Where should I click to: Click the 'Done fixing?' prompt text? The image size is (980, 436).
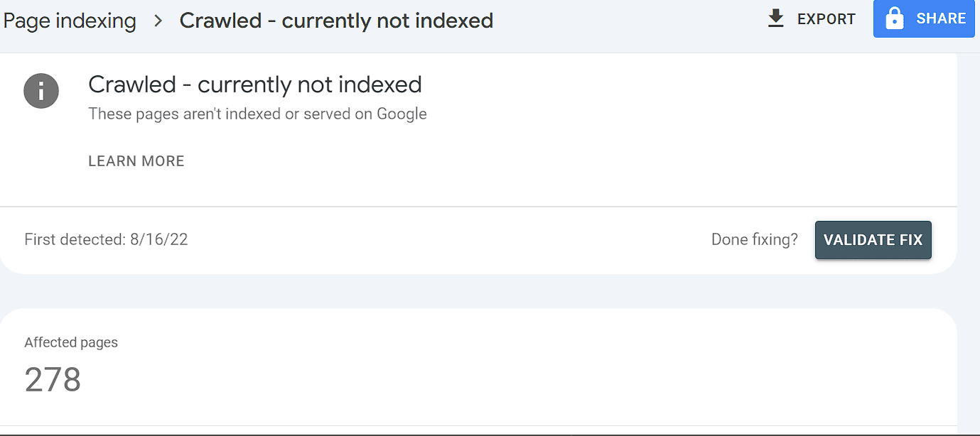pyautogui.click(x=755, y=240)
